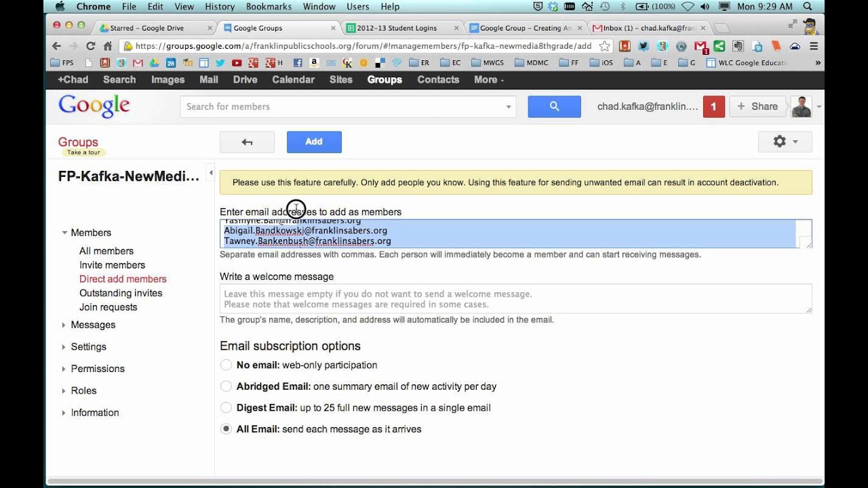Open the Time Machine menu bar icon
The width and height of the screenshot is (868, 488).
click(605, 7)
